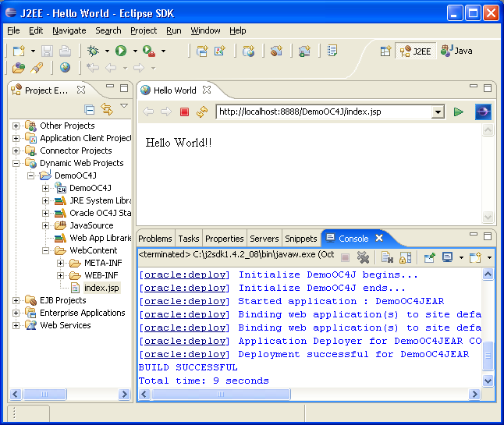The image size is (504, 425).
Task: Open the web browser globe toolbar icon
Action: [x=65, y=68]
